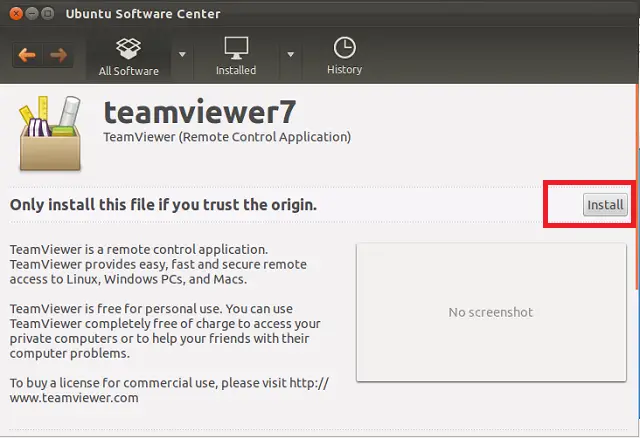This screenshot has width=640, height=438.
Task: Minimize the Ubuntu Software Center window
Action: coord(32,14)
